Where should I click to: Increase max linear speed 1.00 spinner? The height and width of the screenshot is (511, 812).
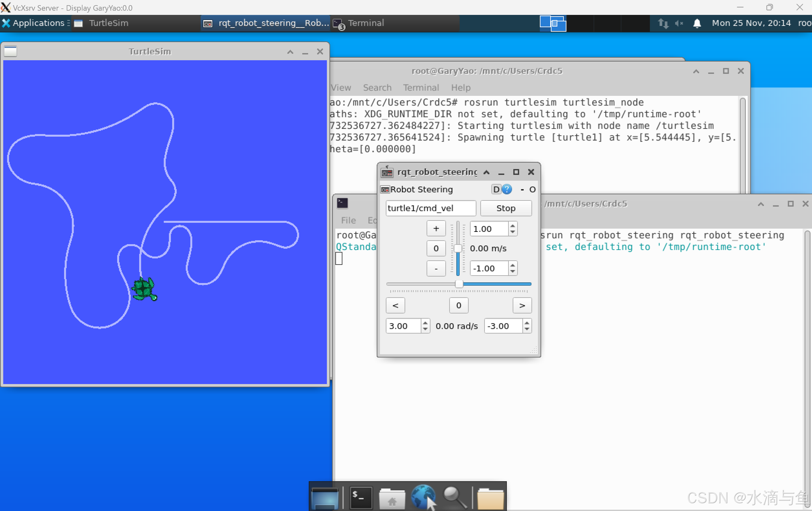(x=513, y=226)
